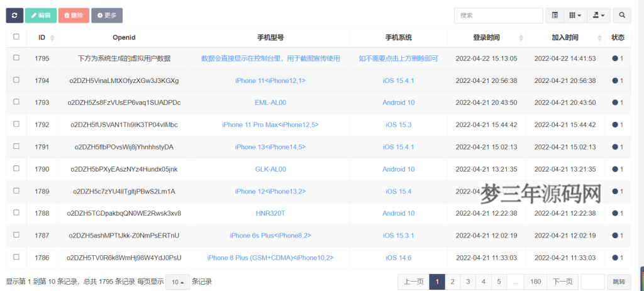Select checkbox for row ID 1794
This screenshot has width=644, height=291.
tap(16, 80)
